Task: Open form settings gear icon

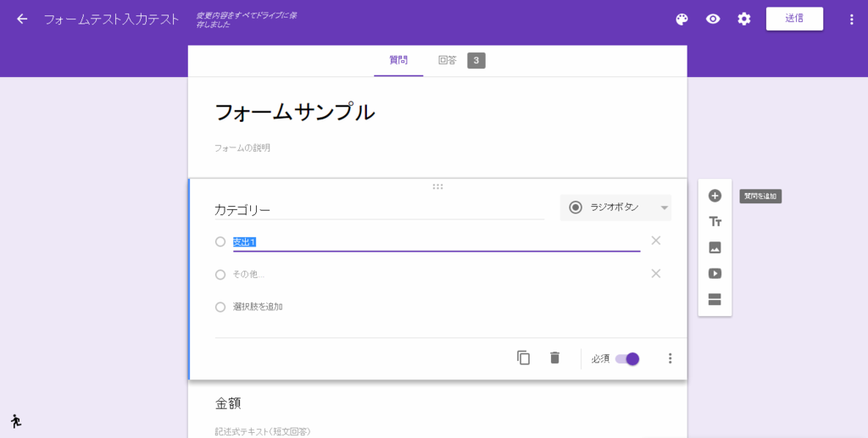Action: click(x=744, y=19)
